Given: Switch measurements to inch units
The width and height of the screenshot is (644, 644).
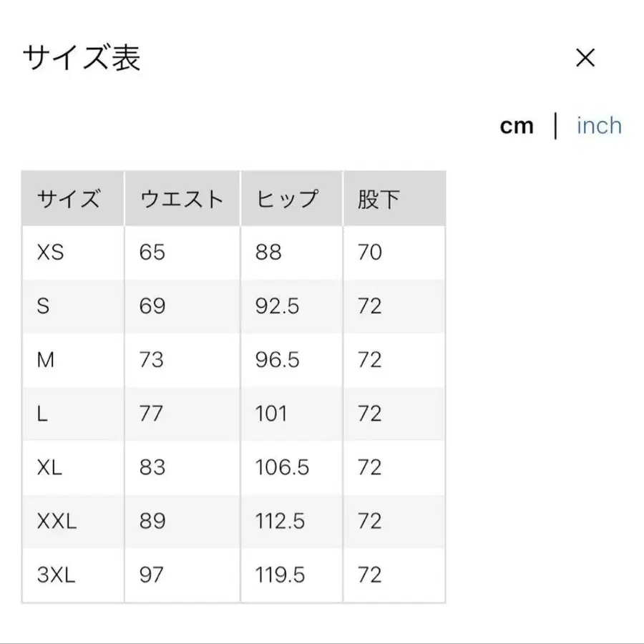Looking at the screenshot, I should click(x=599, y=125).
